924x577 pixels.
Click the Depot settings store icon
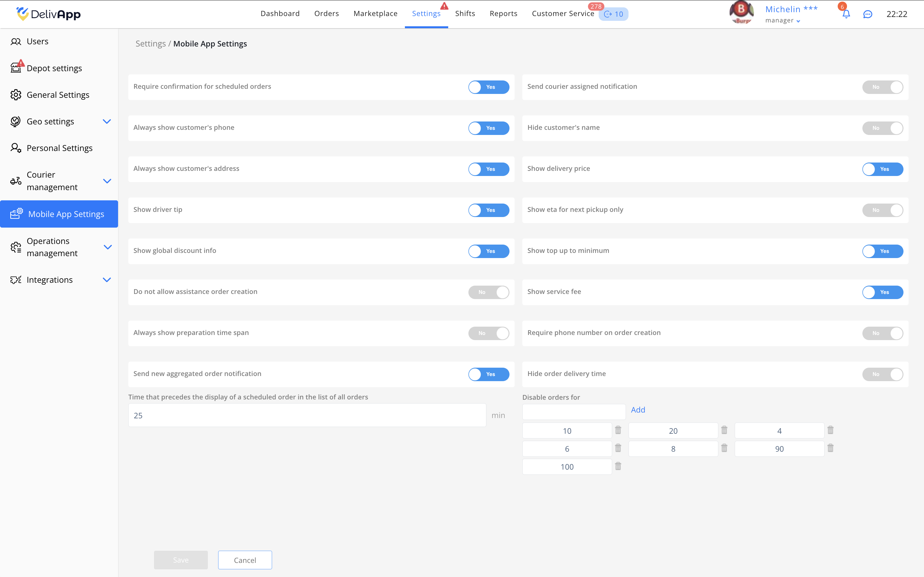(16, 68)
